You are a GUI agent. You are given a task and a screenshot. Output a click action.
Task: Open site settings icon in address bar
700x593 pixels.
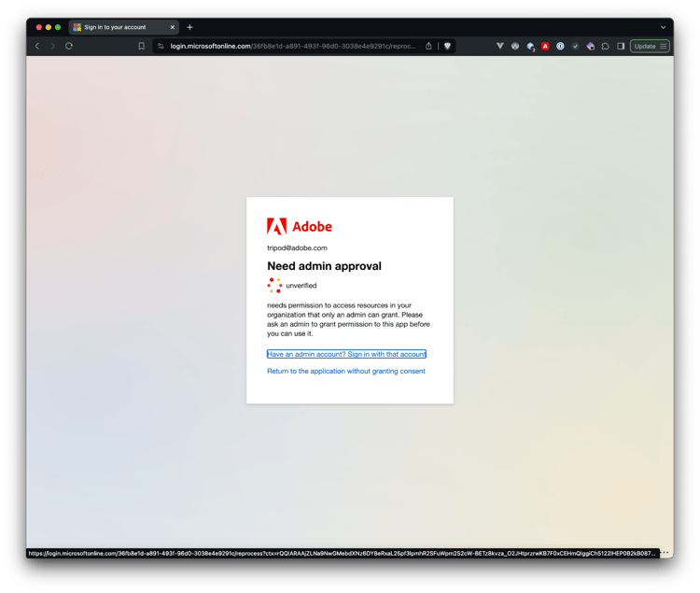pyautogui.click(x=161, y=46)
